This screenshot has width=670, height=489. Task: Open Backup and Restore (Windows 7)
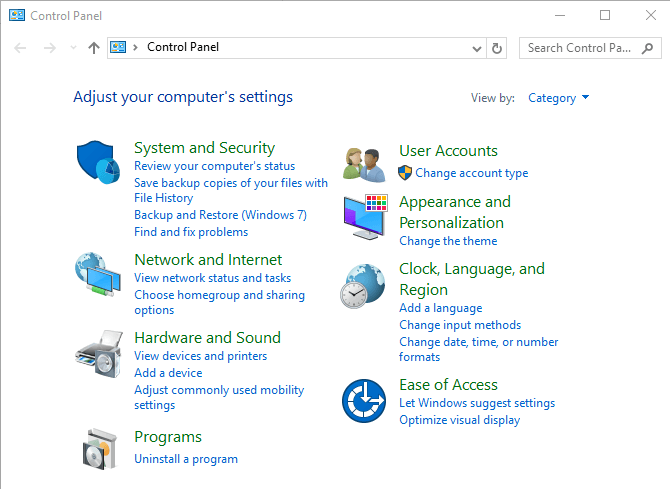click(220, 215)
